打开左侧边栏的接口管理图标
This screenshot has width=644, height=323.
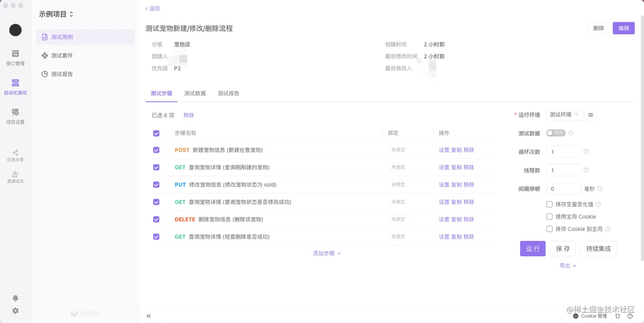(x=15, y=57)
